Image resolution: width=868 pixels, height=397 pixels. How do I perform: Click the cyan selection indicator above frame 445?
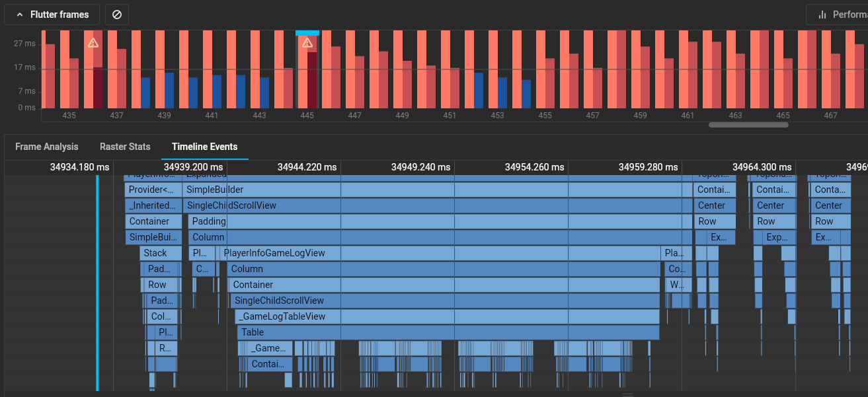[307, 32]
